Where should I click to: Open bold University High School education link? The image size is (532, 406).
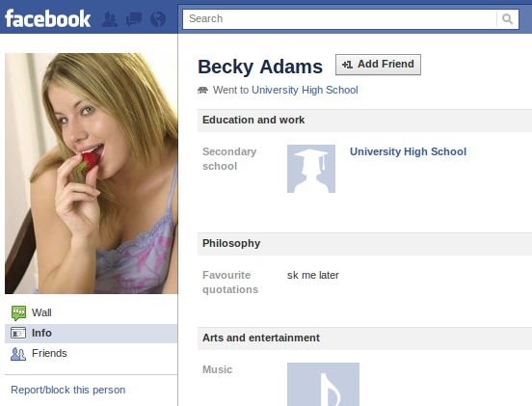point(409,151)
